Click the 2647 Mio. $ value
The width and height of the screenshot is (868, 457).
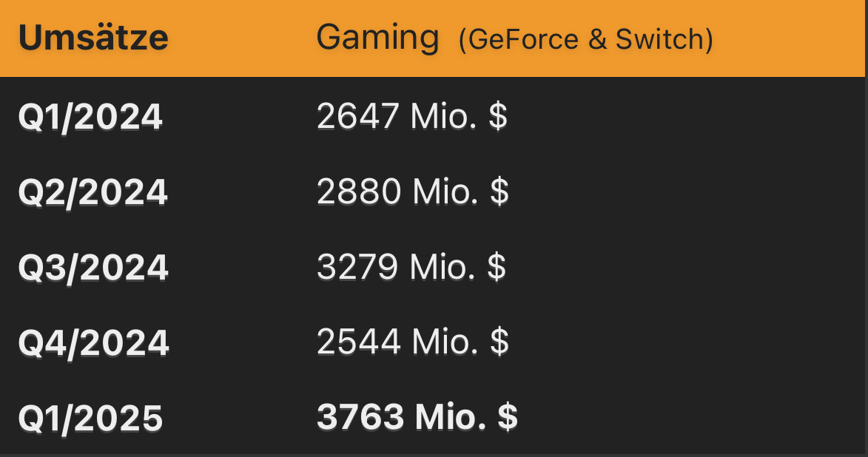tap(412, 115)
